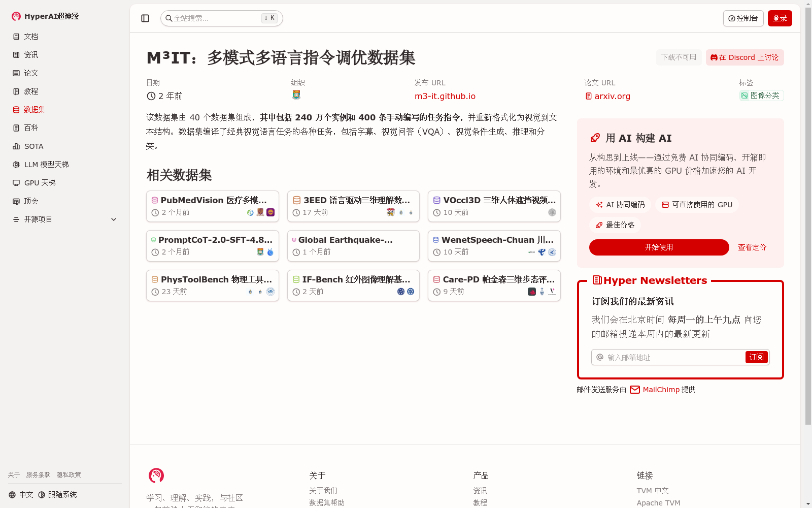Open the 跟随系统 theme selector

(57, 495)
